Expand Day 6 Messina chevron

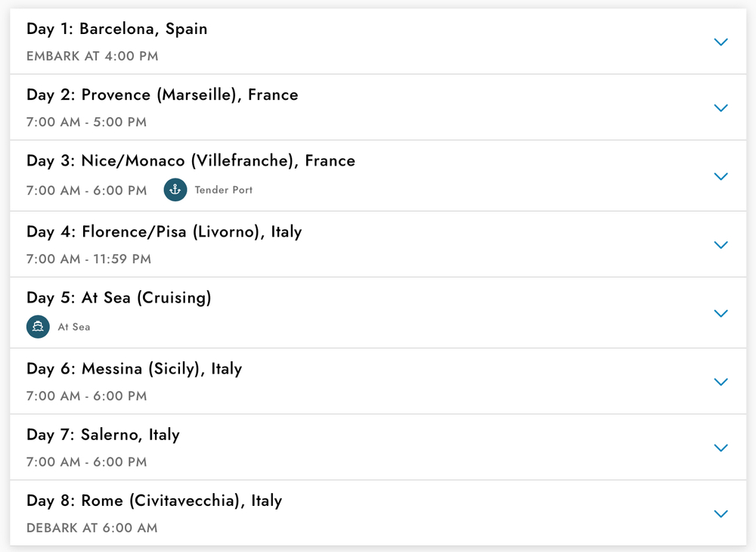[720, 382]
